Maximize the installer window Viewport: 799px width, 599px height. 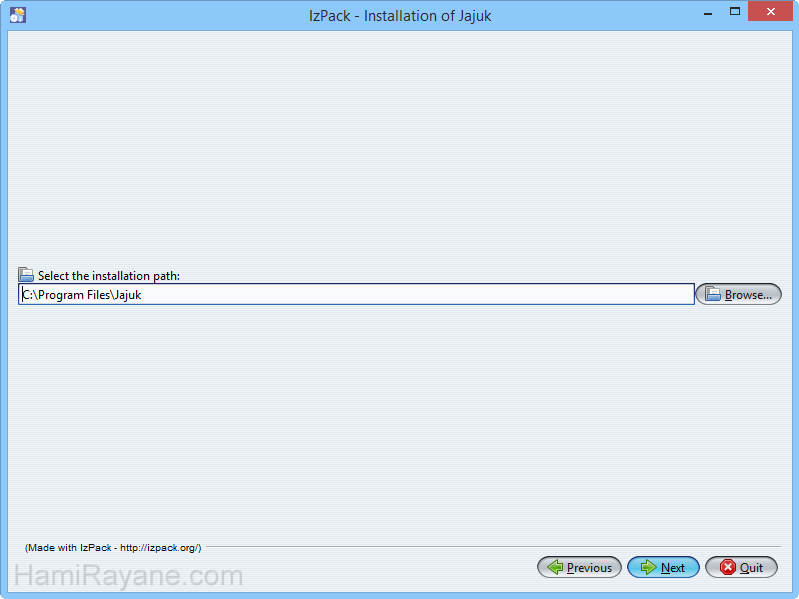pyautogui.click(x=735, y=12)
